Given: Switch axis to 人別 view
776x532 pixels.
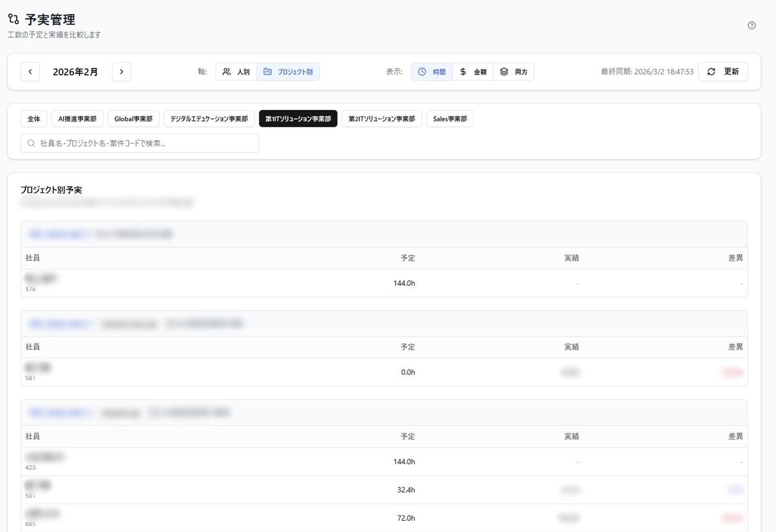Looking at the screenshot, I should [236, 72].
